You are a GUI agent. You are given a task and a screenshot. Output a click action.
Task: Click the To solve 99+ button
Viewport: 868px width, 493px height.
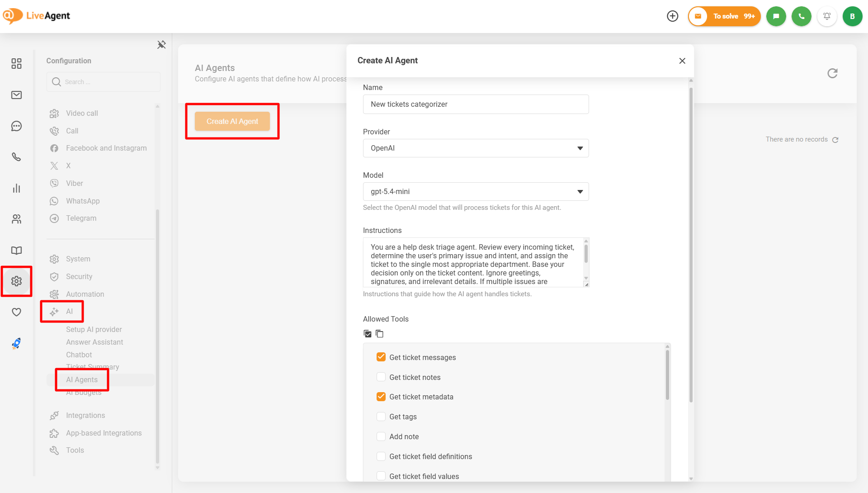tap(724, 16)
